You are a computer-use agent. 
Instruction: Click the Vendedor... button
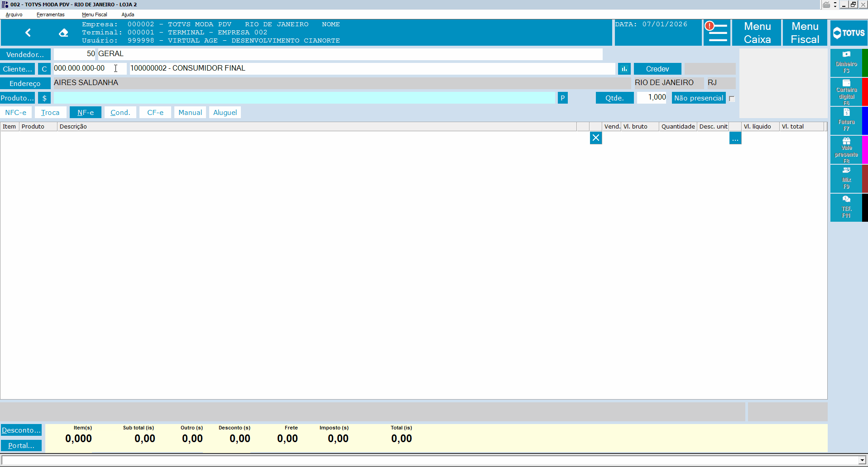click(x=25, y=54)
